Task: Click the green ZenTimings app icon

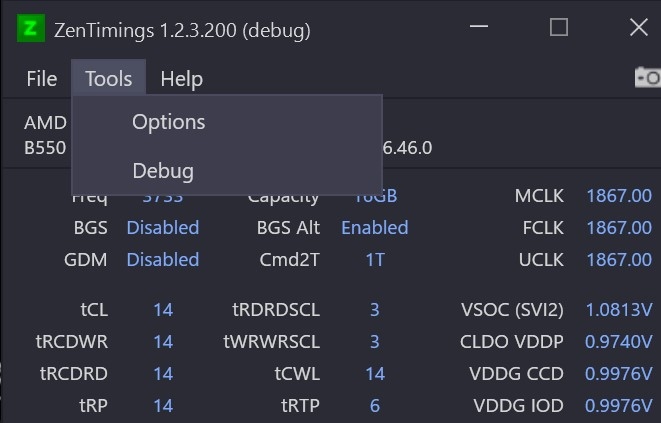Action: click(31, 28)
